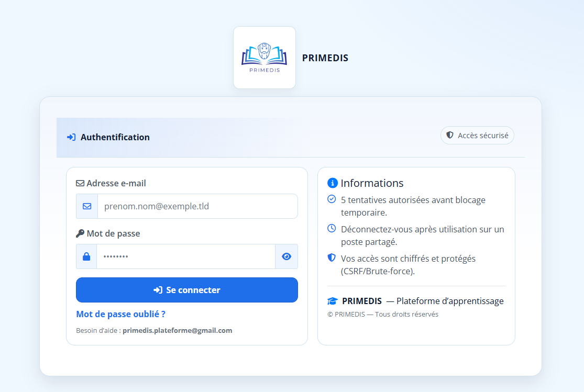Click the primedis.plateforme@gmail.com help address

pos(178,330)
